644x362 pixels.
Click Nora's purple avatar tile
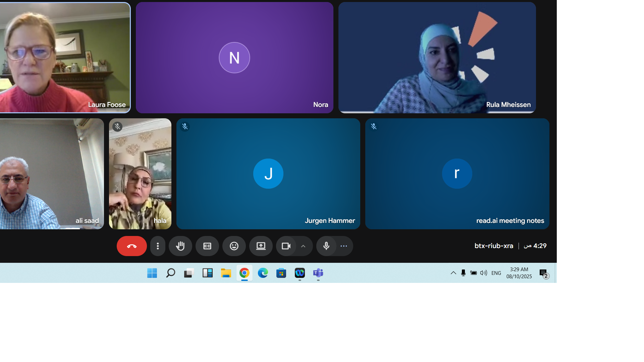[x=234, y=58]
